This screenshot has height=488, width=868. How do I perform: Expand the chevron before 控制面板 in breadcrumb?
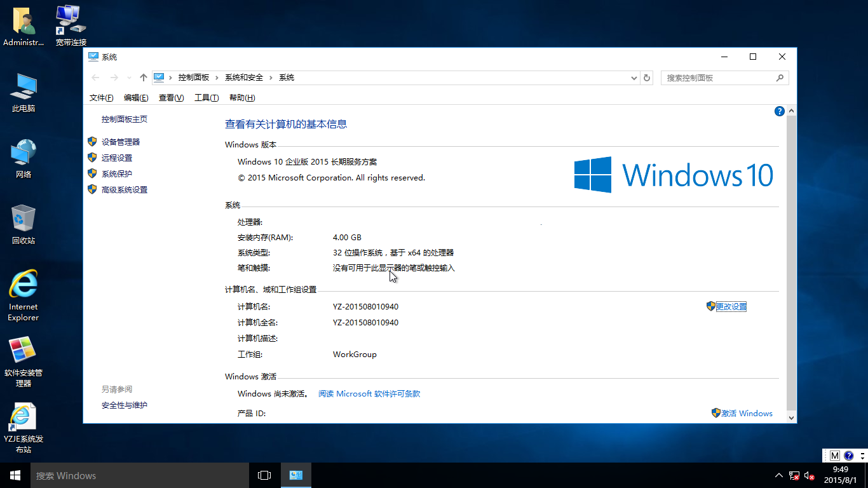(x=170, y=78)
